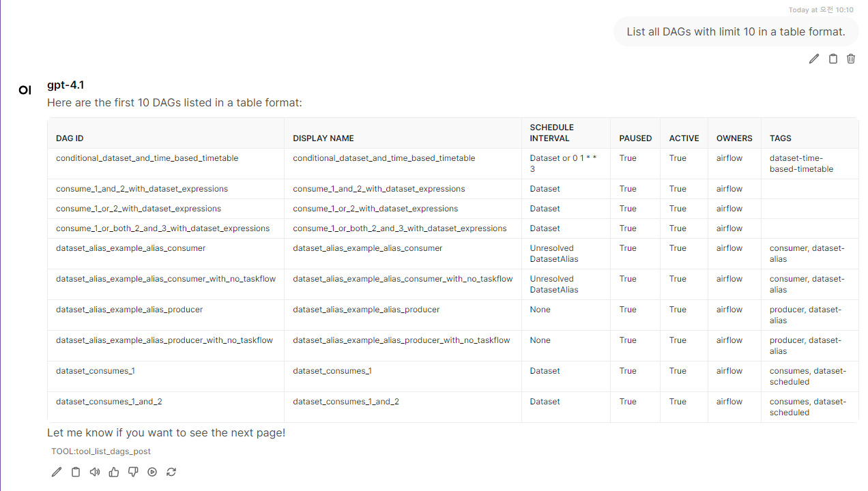Regenerate the response with the refresh icon

[171, 471]
